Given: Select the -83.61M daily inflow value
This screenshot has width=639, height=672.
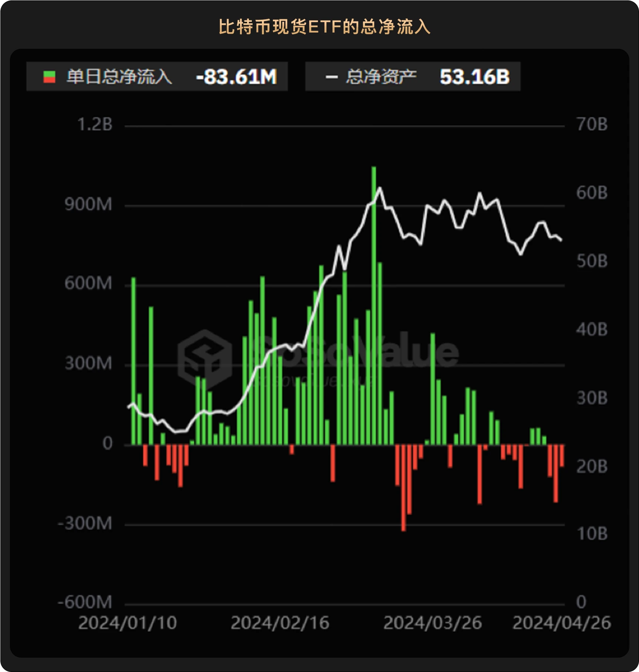Looking at the screenshot, I should pos(236,77).
